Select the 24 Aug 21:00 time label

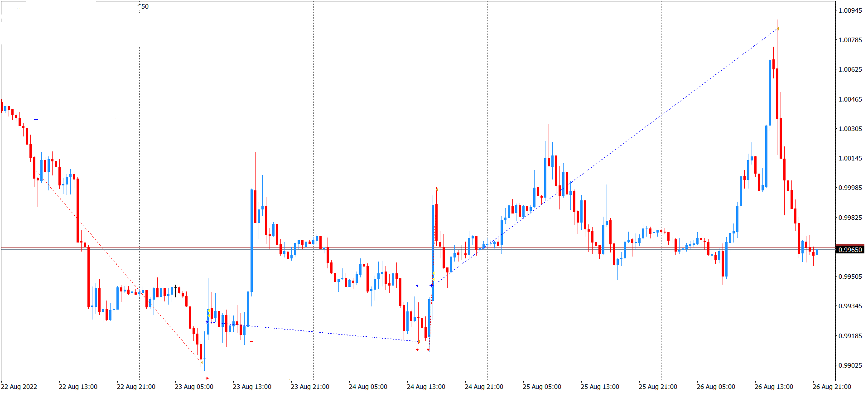(484, 387)
